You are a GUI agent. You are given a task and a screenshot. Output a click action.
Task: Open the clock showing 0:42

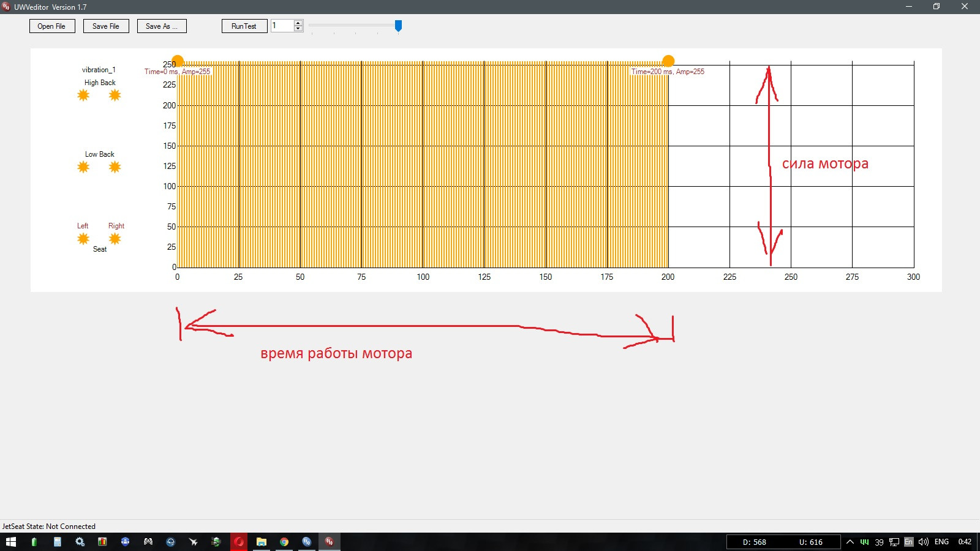click(965, 542)
